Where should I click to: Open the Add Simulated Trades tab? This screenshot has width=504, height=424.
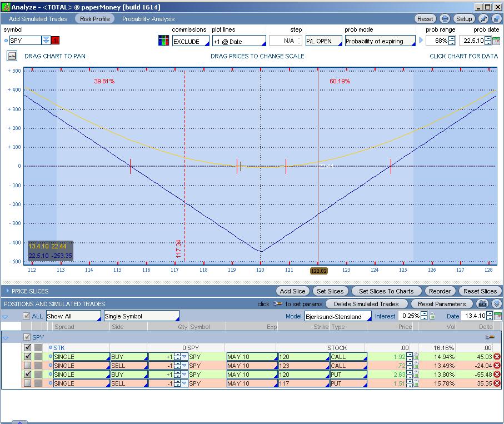[38, 19]
